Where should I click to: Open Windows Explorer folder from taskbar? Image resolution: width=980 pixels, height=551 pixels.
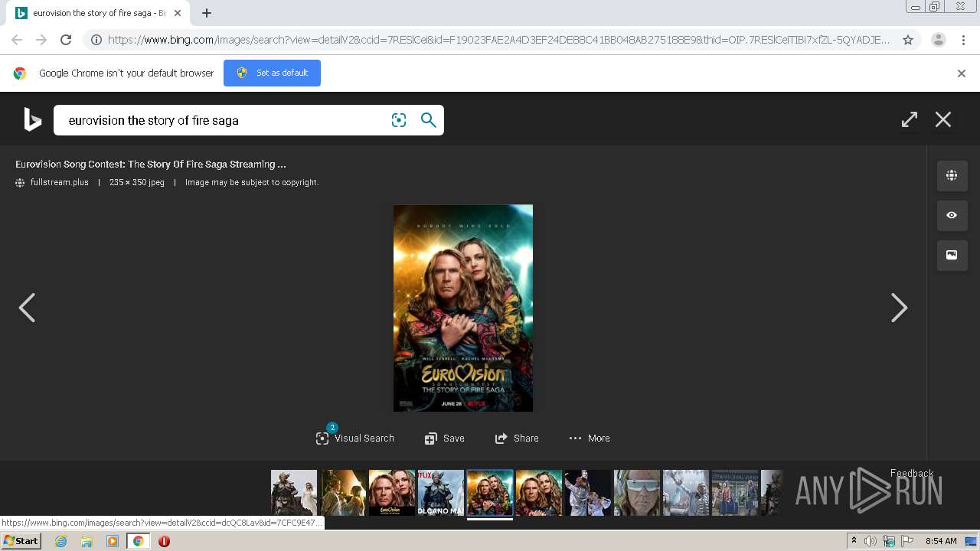coord(87,541)
